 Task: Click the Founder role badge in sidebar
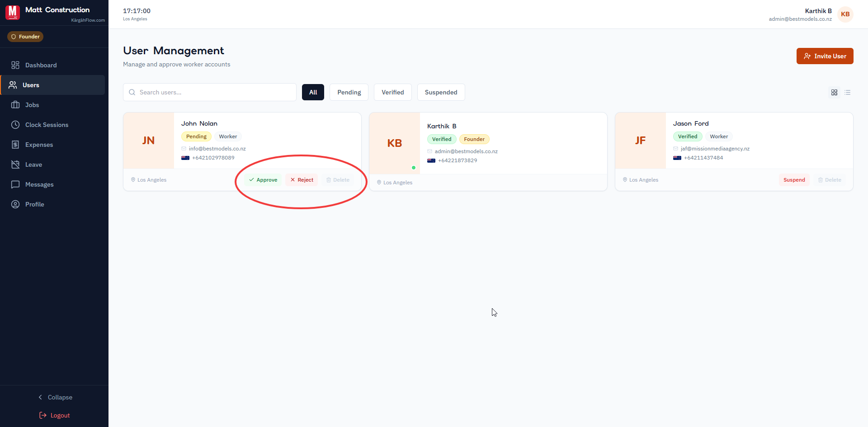25,37
